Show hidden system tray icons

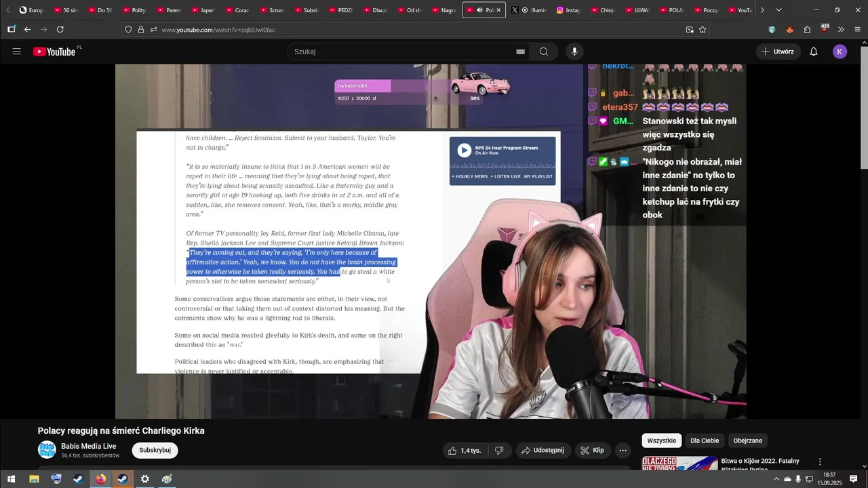coord(776,479)
